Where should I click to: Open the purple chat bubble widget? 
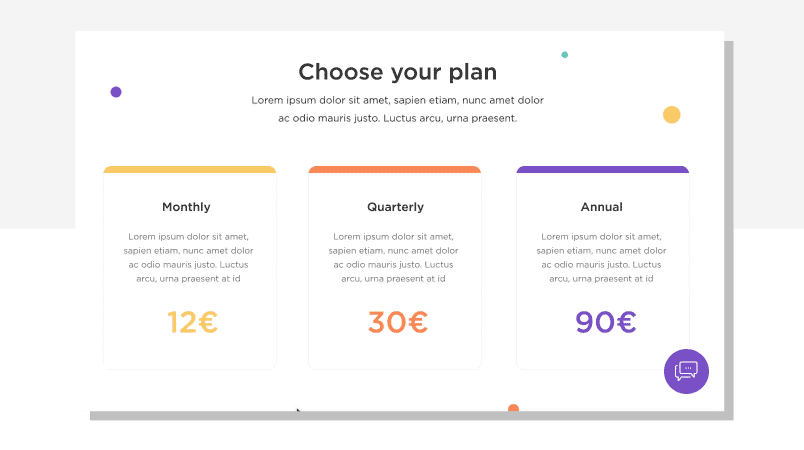pos(686,371)
